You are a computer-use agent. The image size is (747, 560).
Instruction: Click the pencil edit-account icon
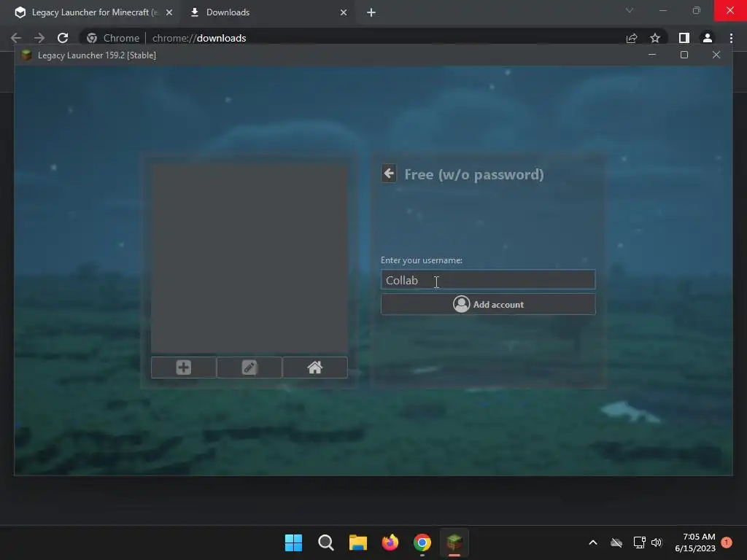249,367
